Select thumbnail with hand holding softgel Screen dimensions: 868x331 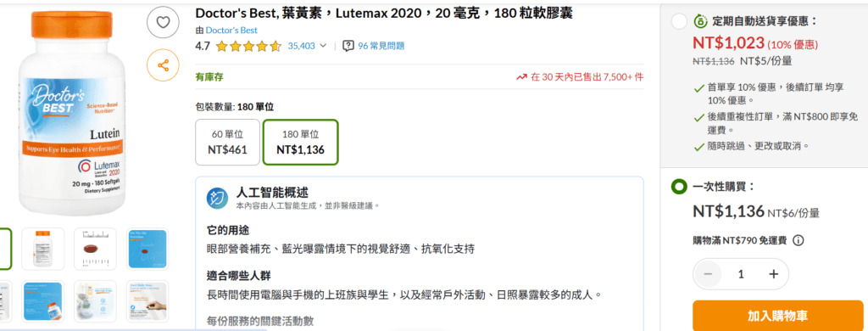coord(147,301)
